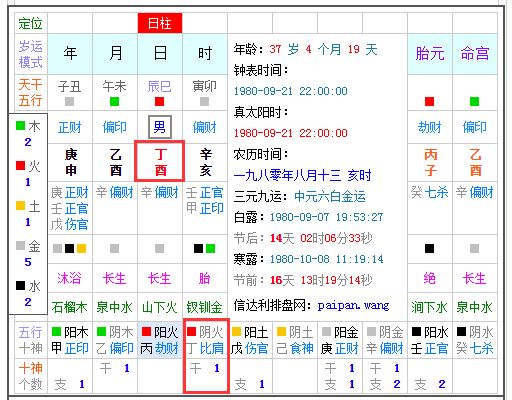The width and height of the screenshot is (512, 400).
Task: Open the 岁运模式 option
Action: 31,54
